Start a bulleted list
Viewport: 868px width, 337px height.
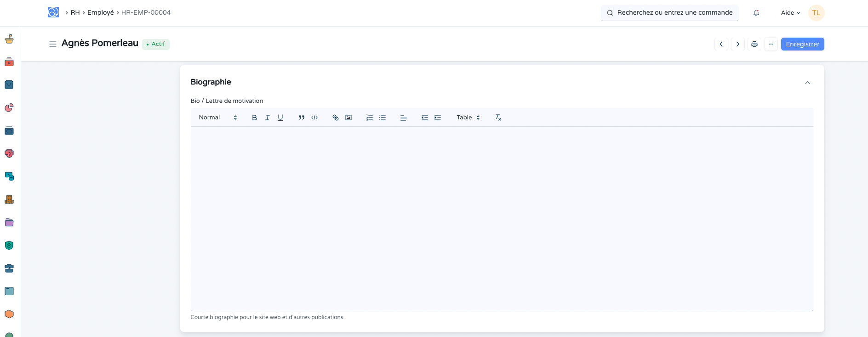coord(383,118)
